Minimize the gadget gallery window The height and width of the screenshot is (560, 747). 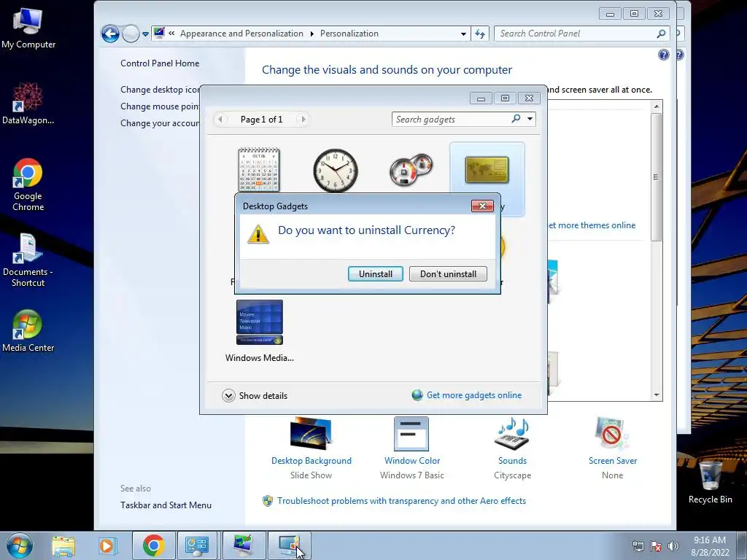[481, 98]
